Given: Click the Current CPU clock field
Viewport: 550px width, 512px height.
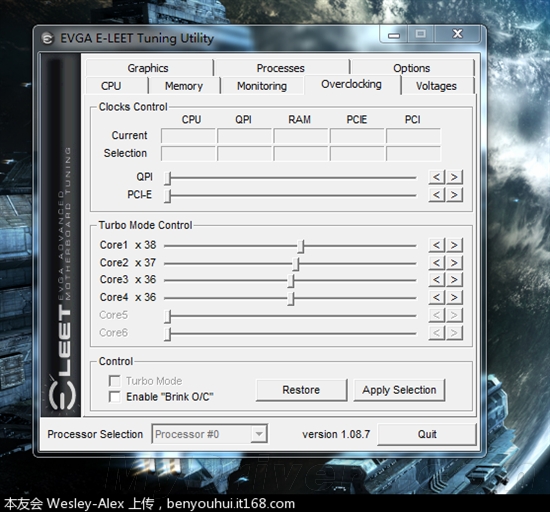Looking at the screenshot, I should pos(188,136).
